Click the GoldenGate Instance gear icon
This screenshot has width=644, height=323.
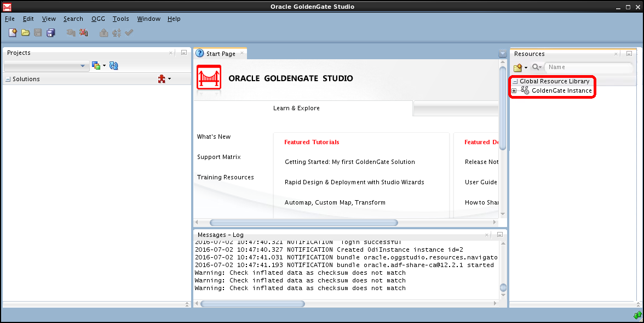(524, 90)
